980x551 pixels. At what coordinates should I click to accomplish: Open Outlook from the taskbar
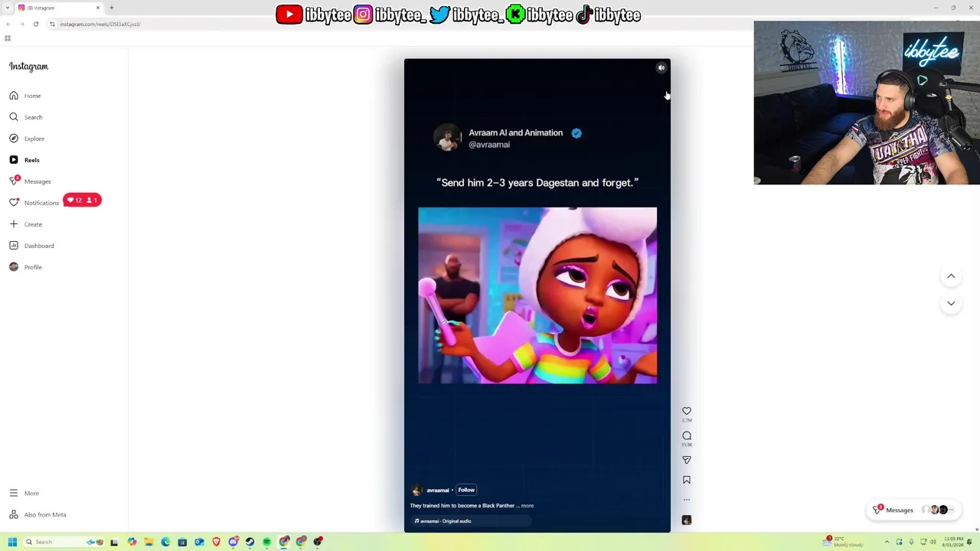[199, 542]
